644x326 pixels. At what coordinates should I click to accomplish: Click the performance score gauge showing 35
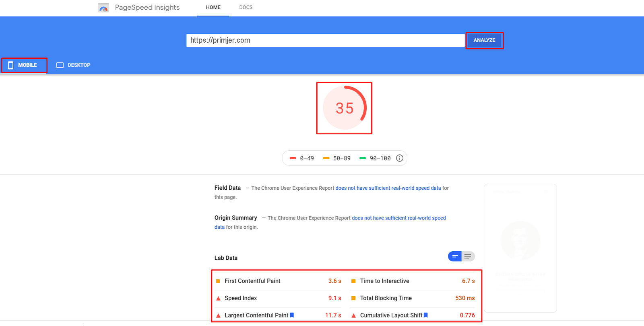pyautogui.click(x=345, y=108)
